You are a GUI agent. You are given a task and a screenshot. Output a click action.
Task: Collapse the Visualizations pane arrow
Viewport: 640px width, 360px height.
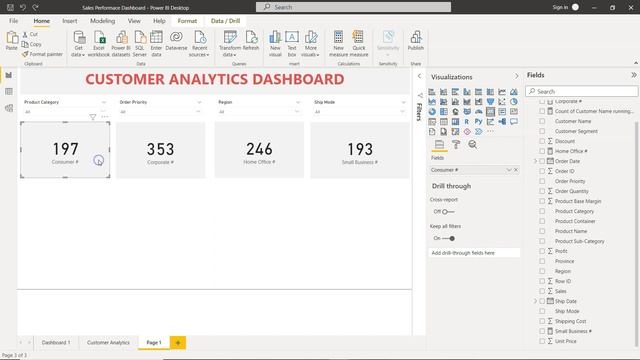click(516, 76)
